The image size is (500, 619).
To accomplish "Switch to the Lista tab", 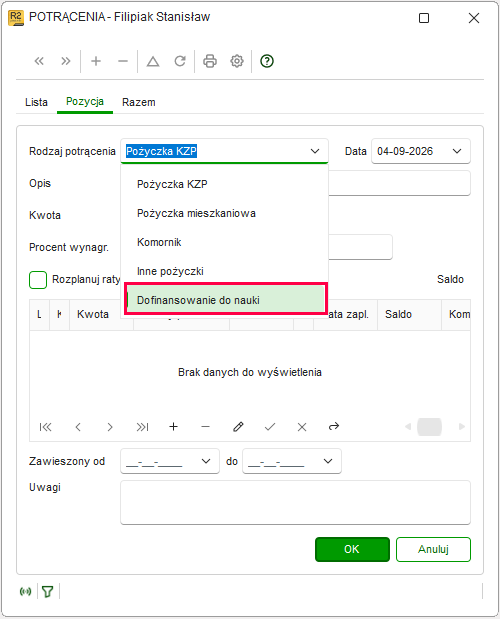I will point(36,102).
